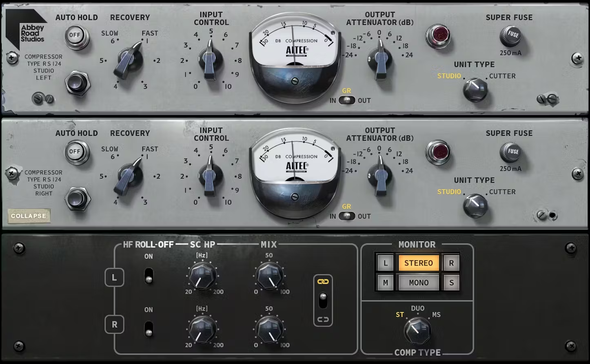Click the red indicator lamp on right unit
This screenshot has width=590, height=364.
point(438,152)
